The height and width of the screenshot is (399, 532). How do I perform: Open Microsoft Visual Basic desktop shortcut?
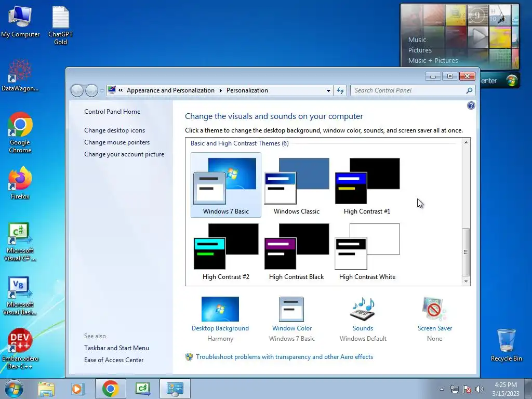tap(20, 296)
